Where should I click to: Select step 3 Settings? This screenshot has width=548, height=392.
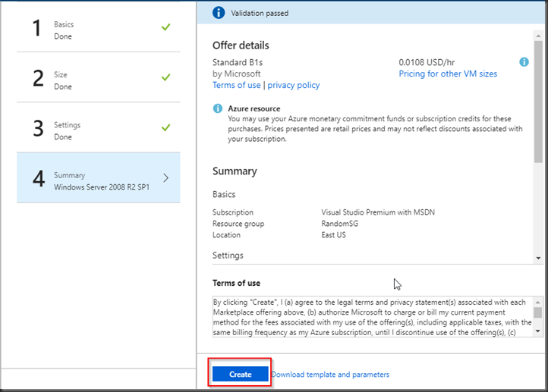(x=98, y=130)
